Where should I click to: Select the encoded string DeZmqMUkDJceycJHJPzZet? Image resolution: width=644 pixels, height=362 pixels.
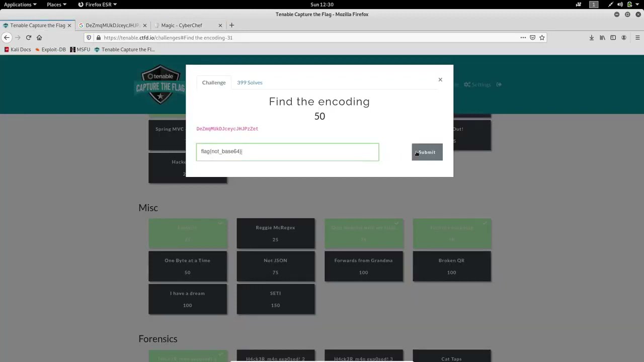click(227, 129)
